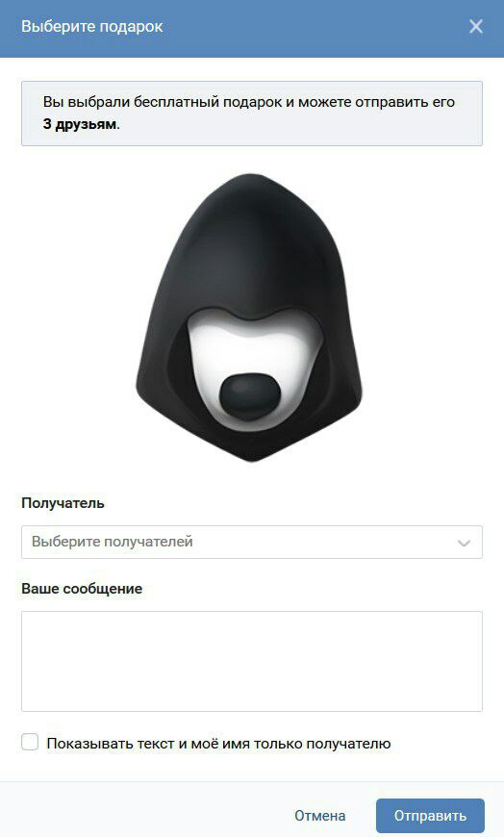
Task: Click inside the "Ваше сообщение" text area
Action: click(x=252, y=661)
